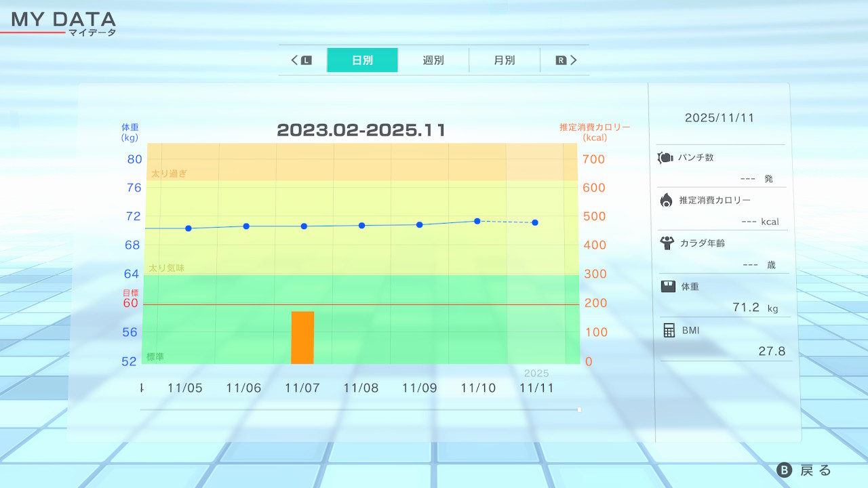The image size is (868, 488).
Task: Click the red 目標 60 goal line label
Action: pos(130,300)
